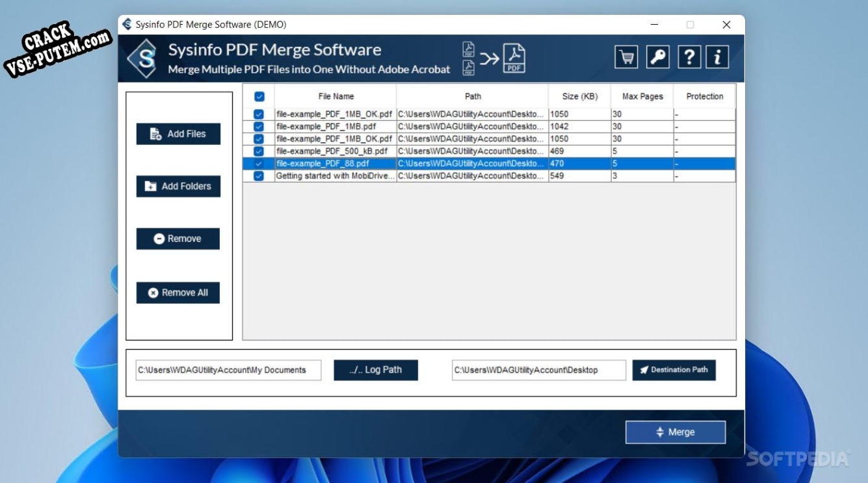868x483 pixels.
Task: Click the key activation icon
Action: point(657,57)
